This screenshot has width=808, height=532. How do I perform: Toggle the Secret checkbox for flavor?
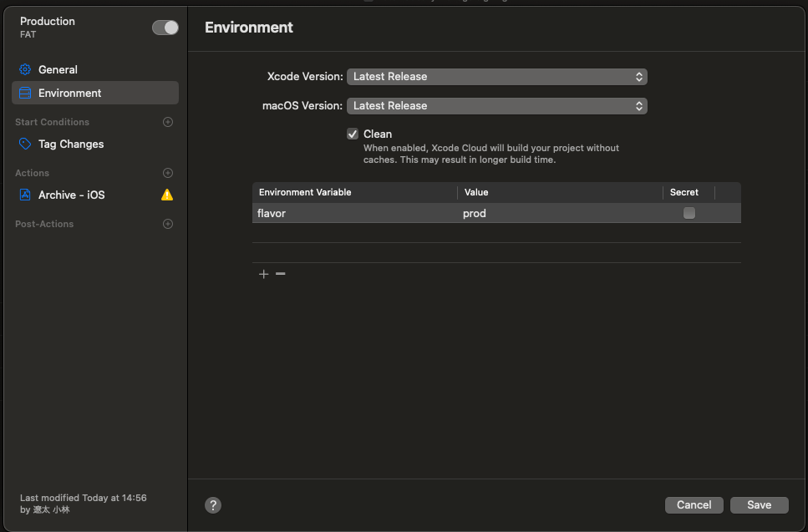click(x=689, y=213)
